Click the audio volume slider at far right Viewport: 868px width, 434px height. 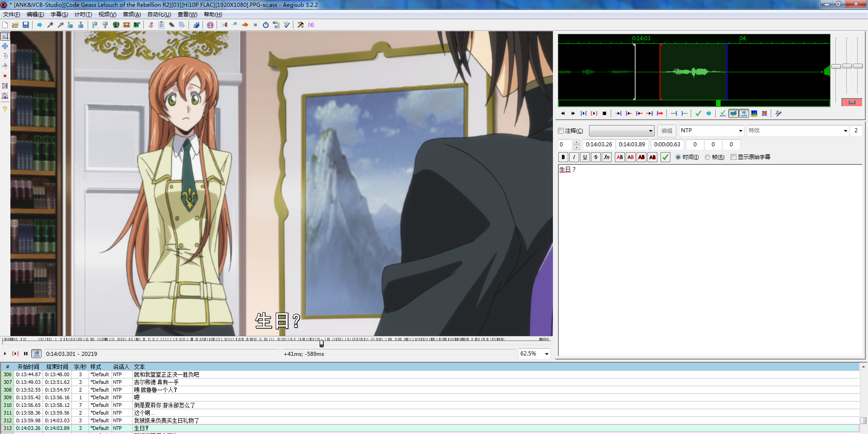tap(858, 66)
